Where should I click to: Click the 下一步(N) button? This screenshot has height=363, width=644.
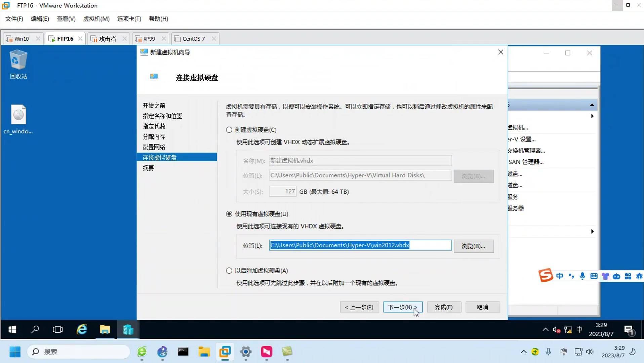[x=402, y=307]
